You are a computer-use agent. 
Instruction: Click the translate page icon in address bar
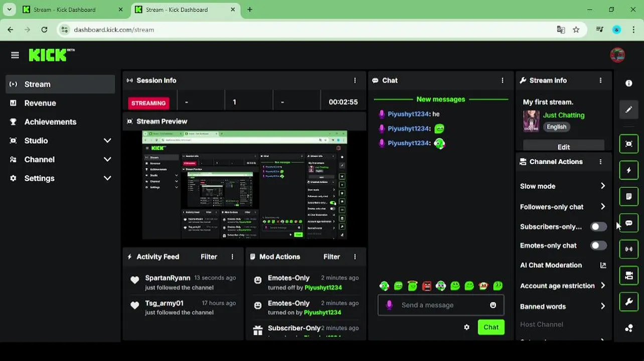tap(561, 30)
